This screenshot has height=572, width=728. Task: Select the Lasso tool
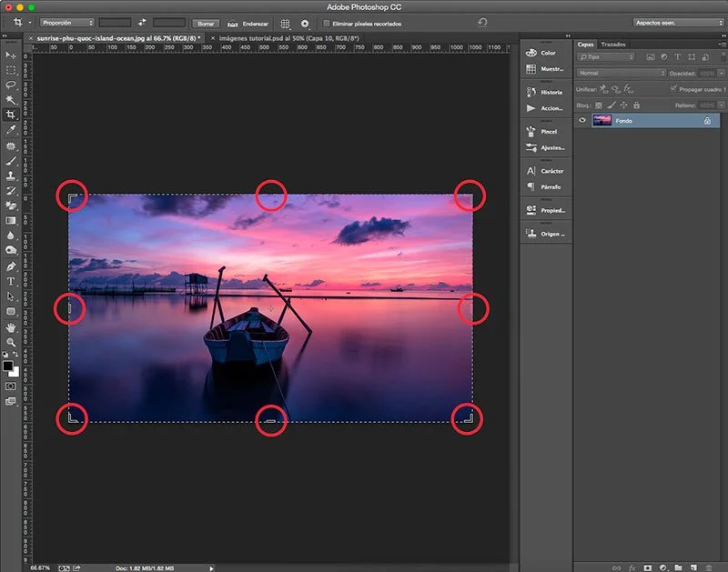coord(11,85)
